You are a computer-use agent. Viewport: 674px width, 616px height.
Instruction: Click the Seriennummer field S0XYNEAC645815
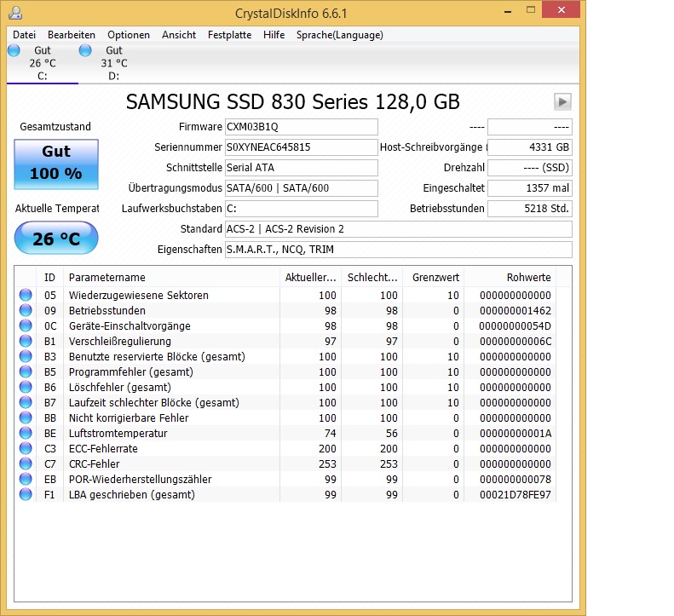[x=302, y=147]
